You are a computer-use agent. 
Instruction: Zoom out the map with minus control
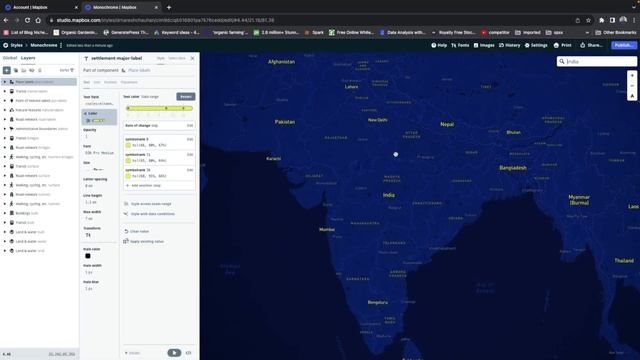(632, 86)
